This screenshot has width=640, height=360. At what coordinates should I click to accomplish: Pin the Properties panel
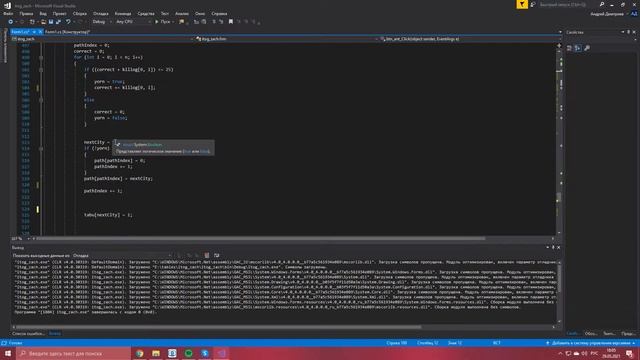coord(629,32)
